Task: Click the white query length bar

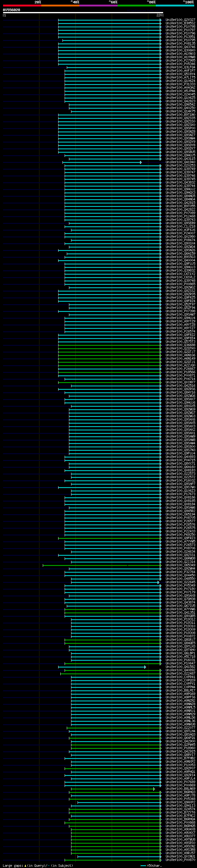Action: click(x=83, y=13)
